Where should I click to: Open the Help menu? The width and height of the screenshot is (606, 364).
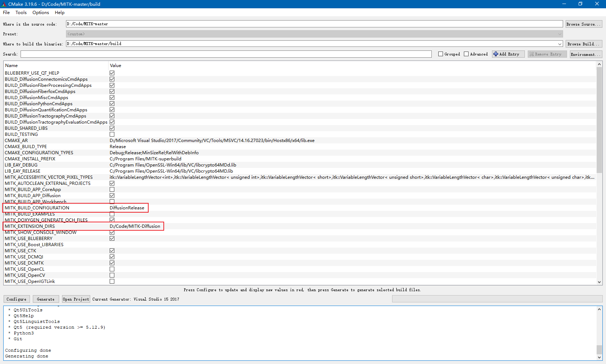pyautogui.click(x=60, y=12)
